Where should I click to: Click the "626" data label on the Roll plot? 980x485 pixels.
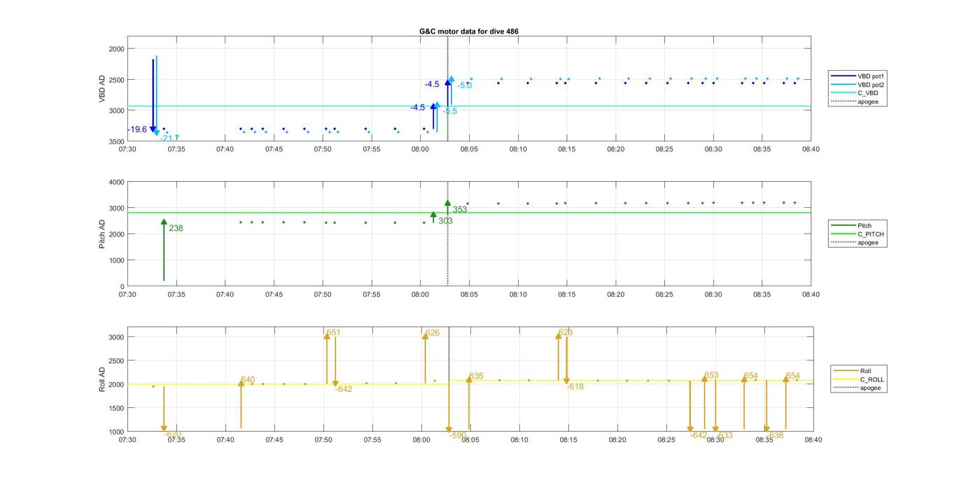coord(433,332)
